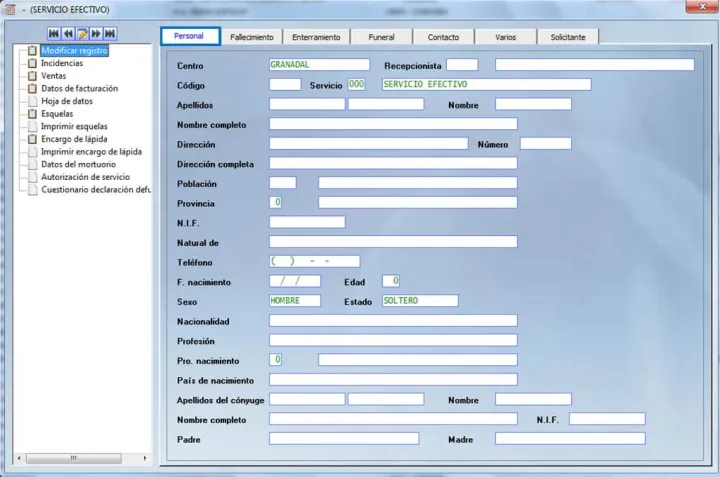Select Imprimir esquelas in the tree
The image size is (720, 477).
74,127
